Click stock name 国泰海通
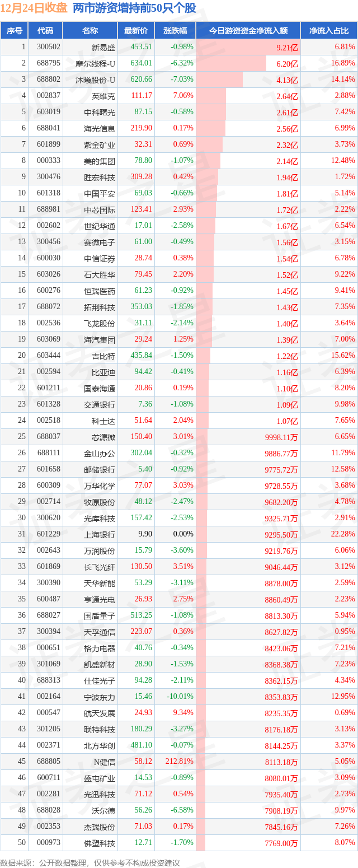This screenshot has width=358, height=868. (100, 388)
